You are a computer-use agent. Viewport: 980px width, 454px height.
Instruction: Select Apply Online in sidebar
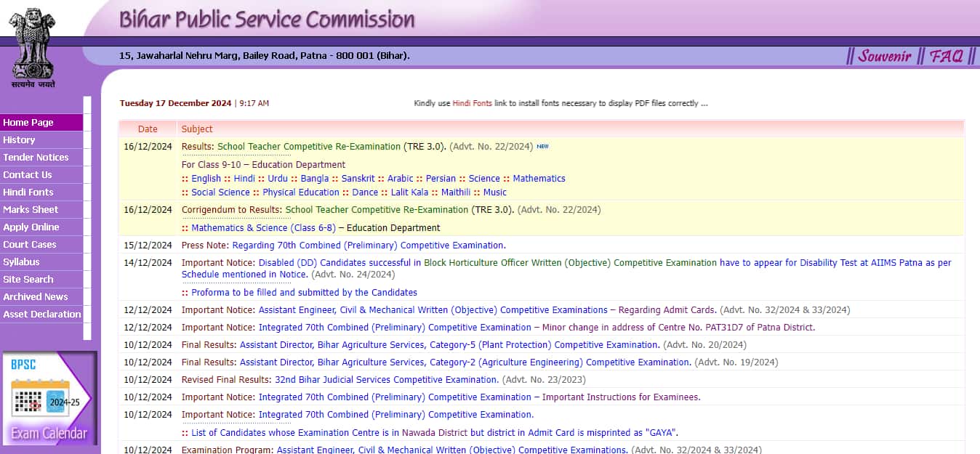tap(41, 227)
